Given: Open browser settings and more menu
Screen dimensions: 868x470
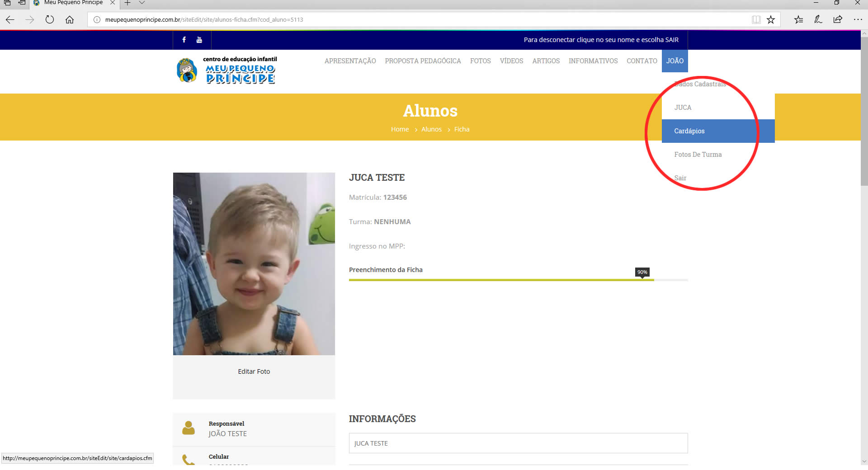Looking at the screenshot, I should pyautogui.click(x=858, y=19).
